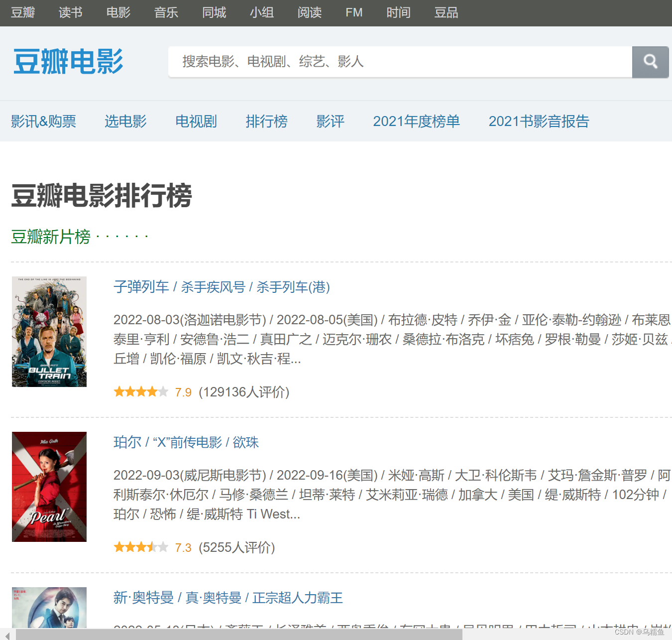This screenshot has height=640, width=672.
Task: Go to the 排行榜 tab
Action: point(267,121)
